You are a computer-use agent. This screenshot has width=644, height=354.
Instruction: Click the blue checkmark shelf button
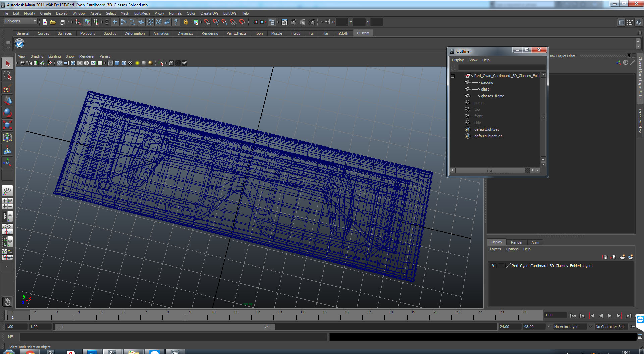[x=20, y=44]
